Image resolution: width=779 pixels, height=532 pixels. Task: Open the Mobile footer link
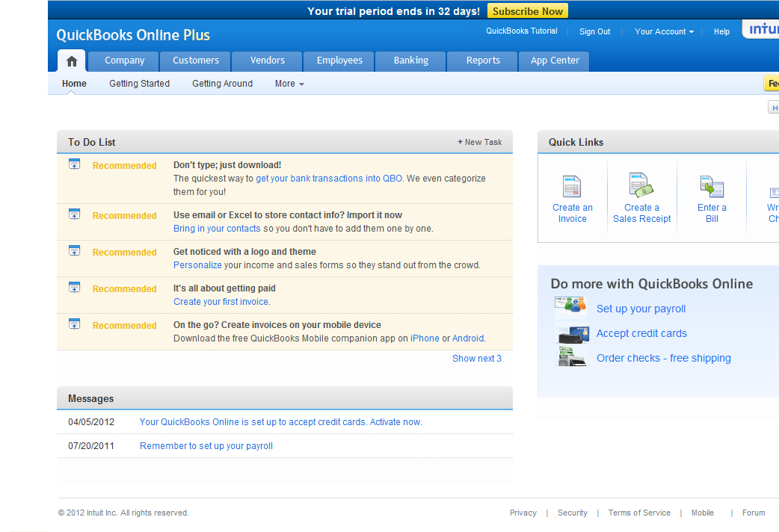[703, 513]
